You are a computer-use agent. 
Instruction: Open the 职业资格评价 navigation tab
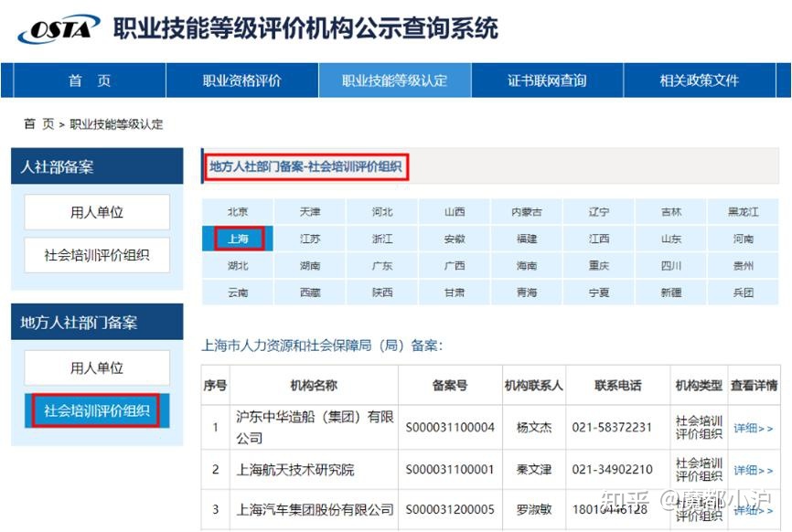242,80
